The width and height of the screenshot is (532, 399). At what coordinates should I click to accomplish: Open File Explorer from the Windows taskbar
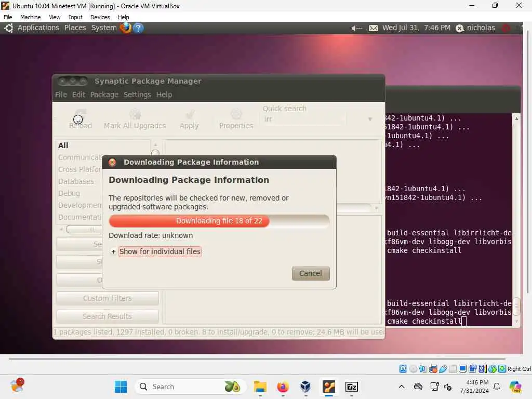click(x=260, y=387)
